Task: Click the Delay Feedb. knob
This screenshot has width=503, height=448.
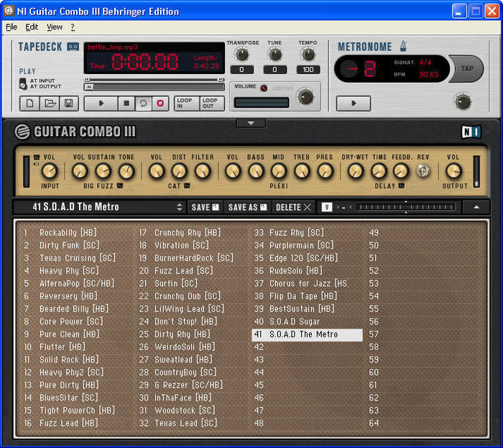Action: pyautogui.click(x=401, y=170)
